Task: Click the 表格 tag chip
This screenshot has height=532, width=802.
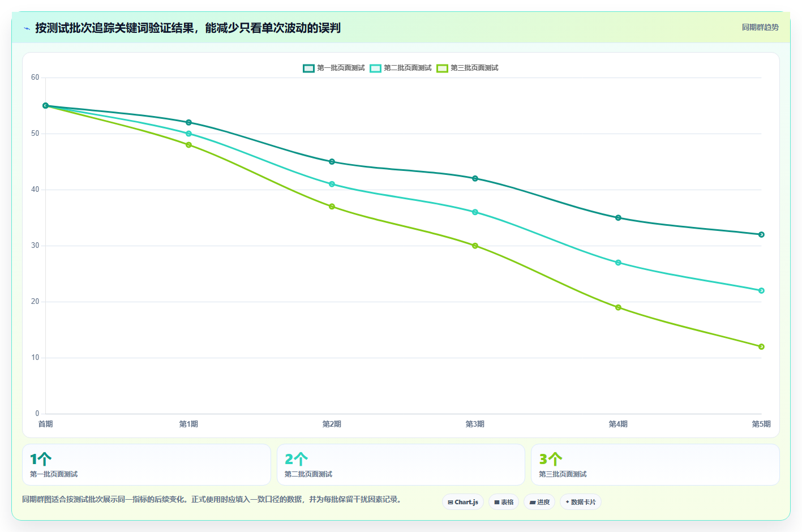Action: [x=504, y=502]
